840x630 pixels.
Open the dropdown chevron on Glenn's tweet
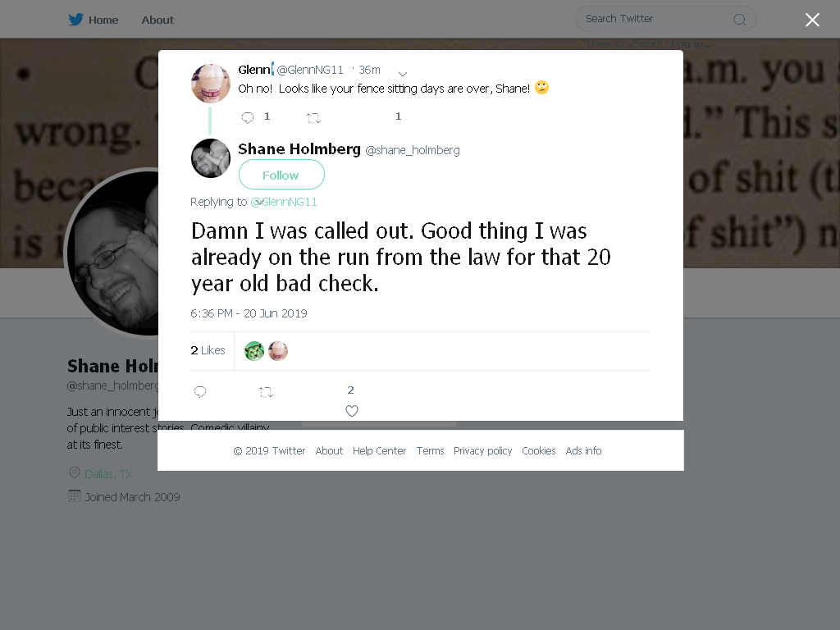pos(403,73)
